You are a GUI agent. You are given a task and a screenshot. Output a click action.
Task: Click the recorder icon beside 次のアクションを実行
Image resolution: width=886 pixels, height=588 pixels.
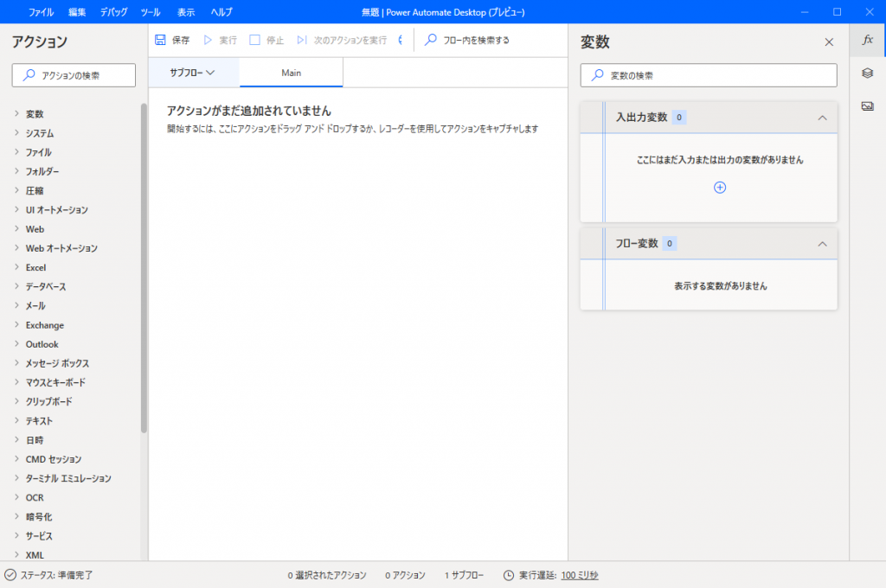(401, 40)
